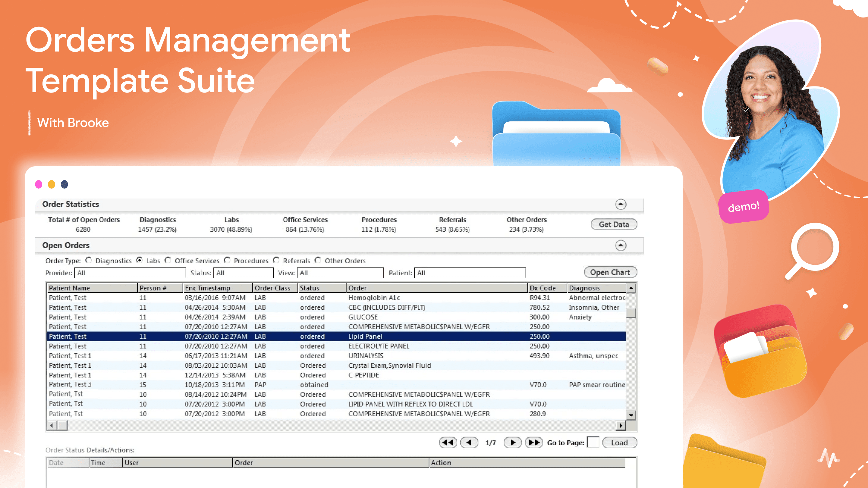Click the Load button
The height and width of the screenshot is (488, 868).
(x=620, y=443)
